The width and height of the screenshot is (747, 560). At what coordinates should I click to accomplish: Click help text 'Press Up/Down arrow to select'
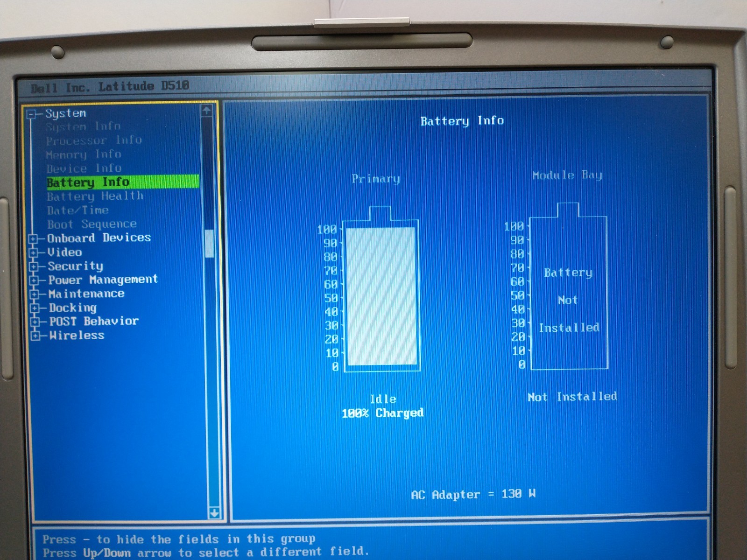(x=205, y=552)
